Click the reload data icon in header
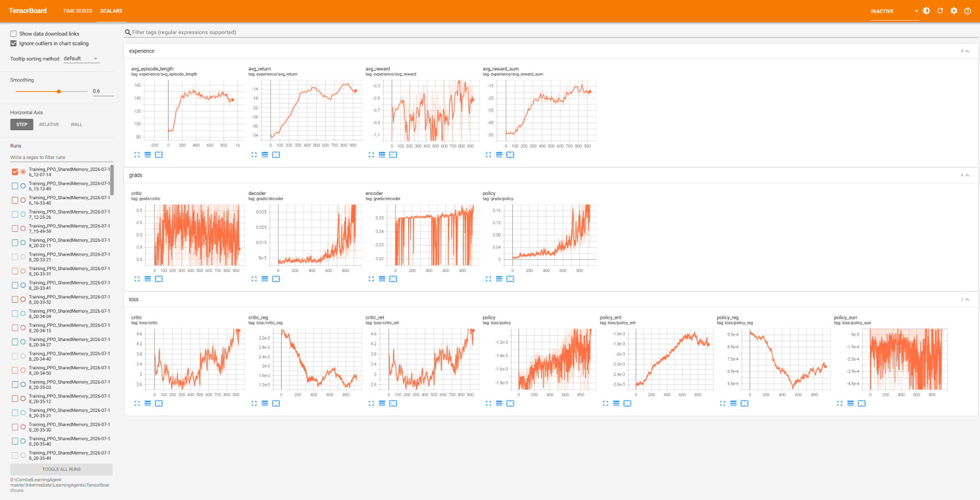This screenshot has width=980, height=500. pos(940,11)
